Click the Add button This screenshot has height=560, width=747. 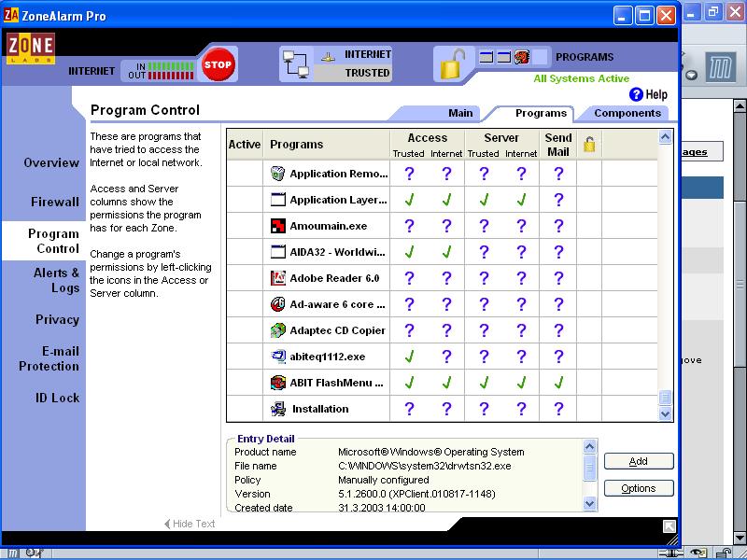click(639, 461)
